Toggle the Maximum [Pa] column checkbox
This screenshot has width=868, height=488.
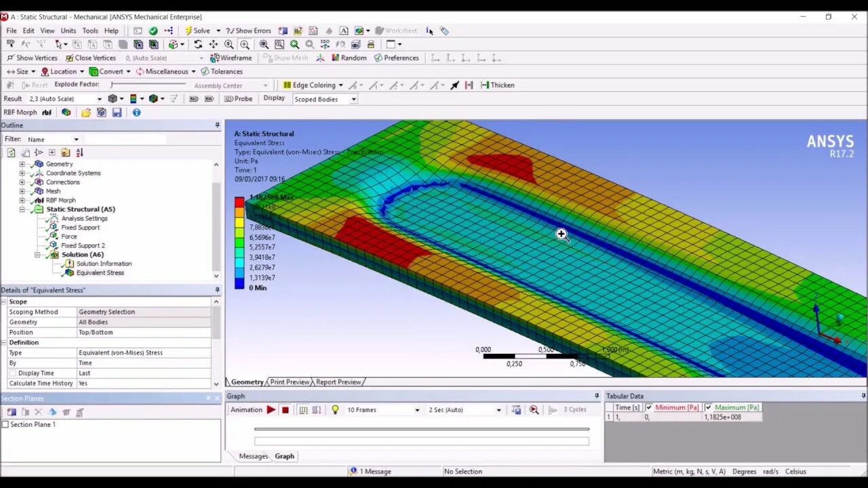pos(709,407)
